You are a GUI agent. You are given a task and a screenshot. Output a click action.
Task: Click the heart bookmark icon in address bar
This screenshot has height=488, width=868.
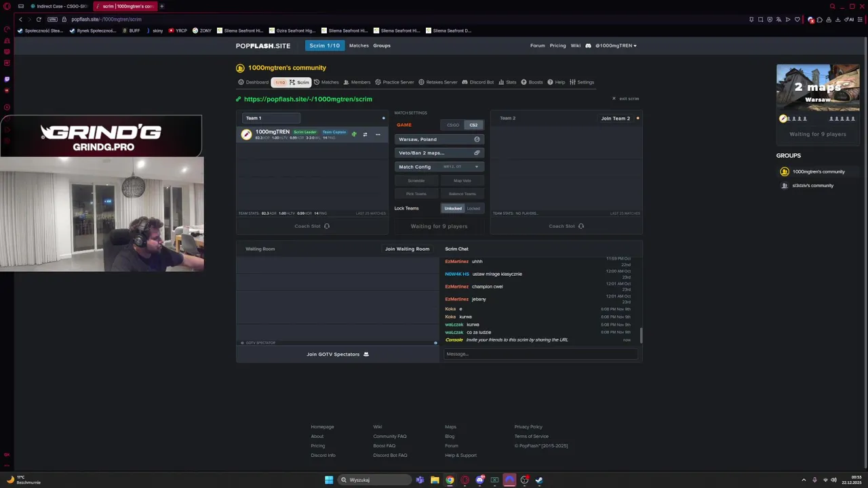click(797, 20)
